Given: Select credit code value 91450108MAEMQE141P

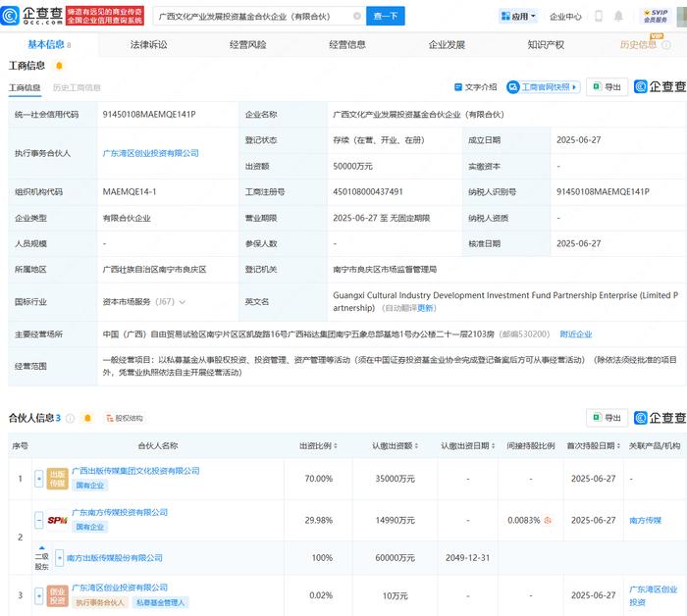Looking at the screenshot, I should click(149, 114).
